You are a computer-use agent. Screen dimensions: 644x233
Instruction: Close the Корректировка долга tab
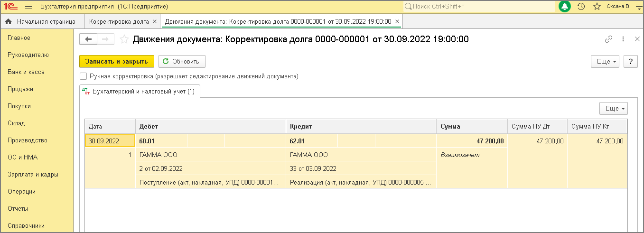pyautogui.click(x=154, y=22)
